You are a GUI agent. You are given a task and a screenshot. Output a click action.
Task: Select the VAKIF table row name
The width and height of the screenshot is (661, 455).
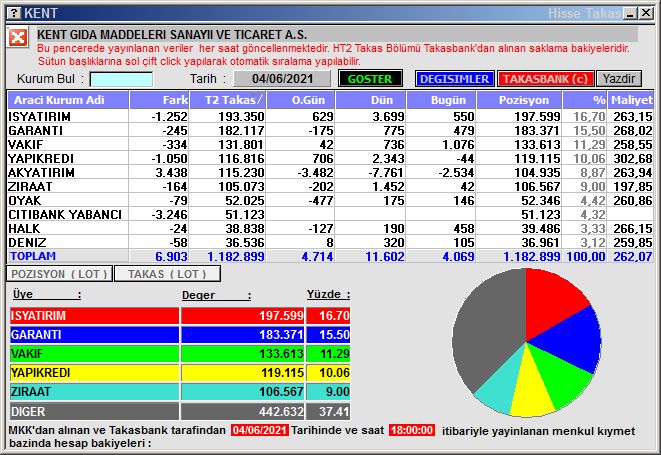pyautogui.click(x=26, y=145)
